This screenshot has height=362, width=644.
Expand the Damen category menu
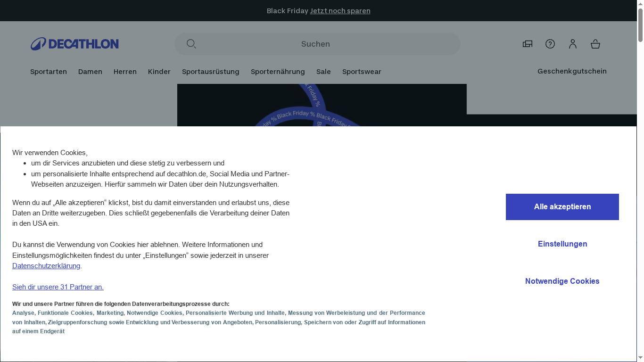(x=90, y=72)
